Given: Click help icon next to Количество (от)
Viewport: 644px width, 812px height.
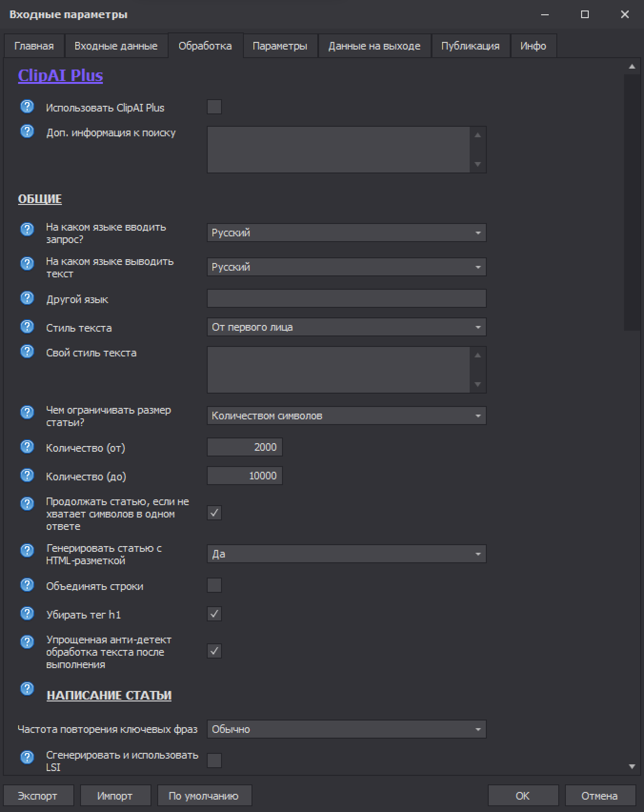Looking at the screenshot, I should 27,447.
